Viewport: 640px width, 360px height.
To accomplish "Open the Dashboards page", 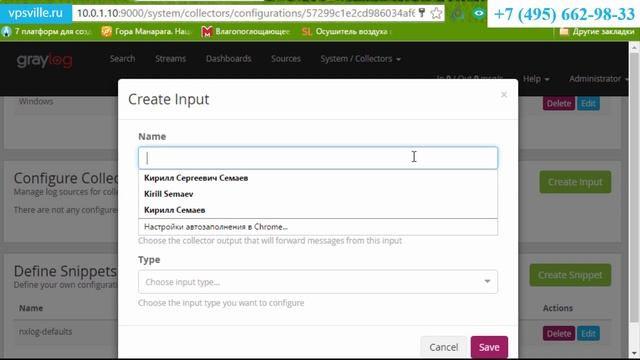I will (x=229, y=59).
